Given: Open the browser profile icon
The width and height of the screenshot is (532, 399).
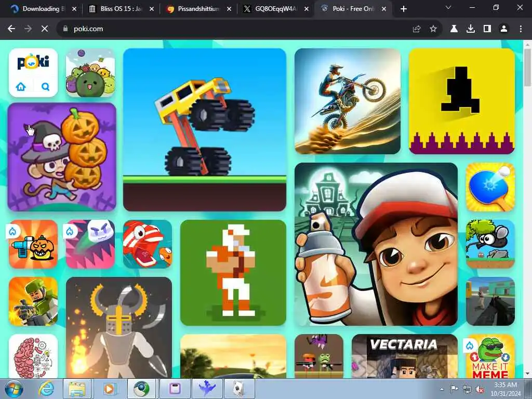Looking at the screenshot, I should coord(504,29).
